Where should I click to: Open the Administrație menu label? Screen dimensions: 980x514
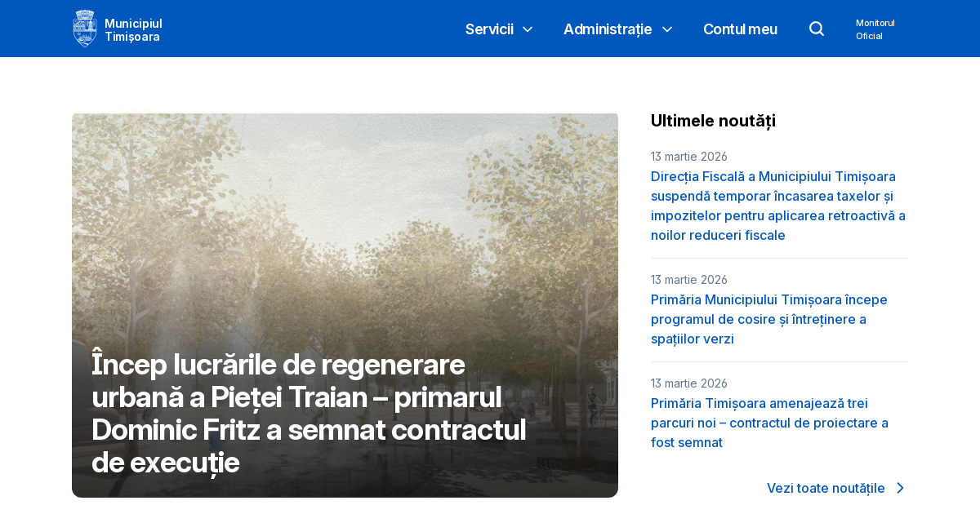pyautogui.click(x=607, y=29)
